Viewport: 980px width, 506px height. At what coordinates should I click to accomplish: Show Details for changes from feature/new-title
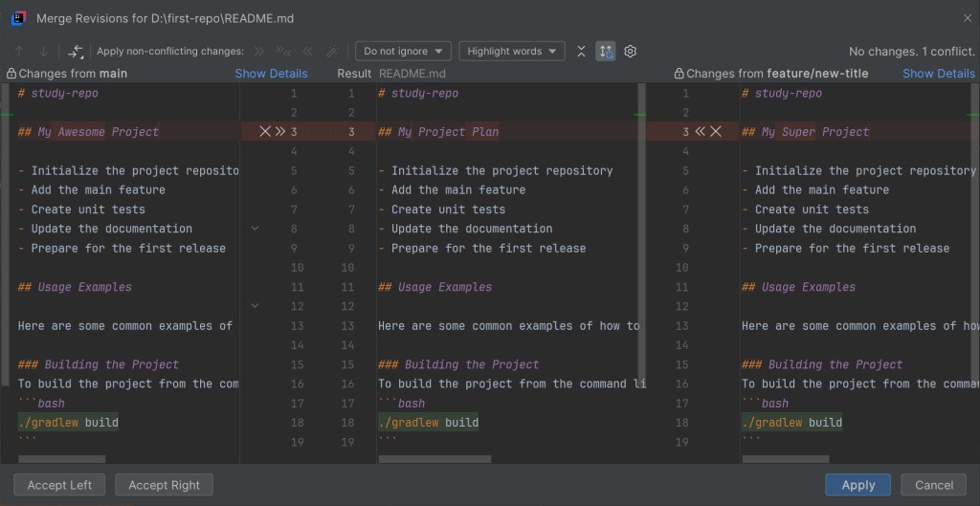[x=939, y=74]
